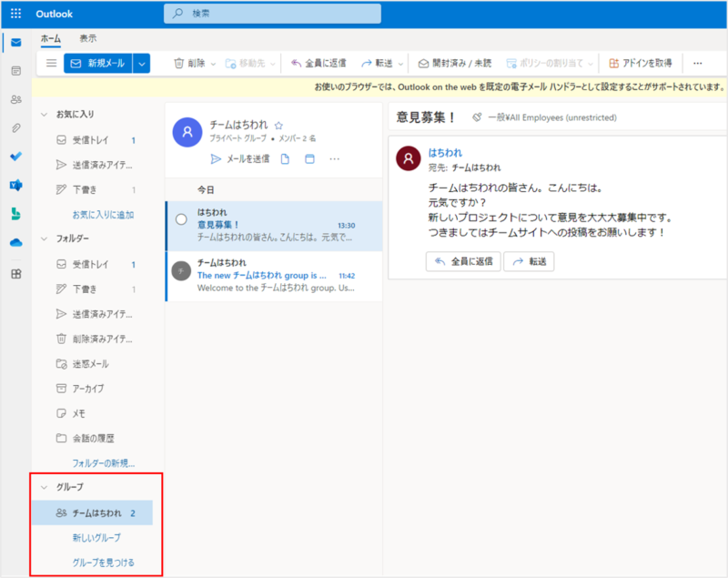Open the app launcher waffle icon

tap(15, 15)
